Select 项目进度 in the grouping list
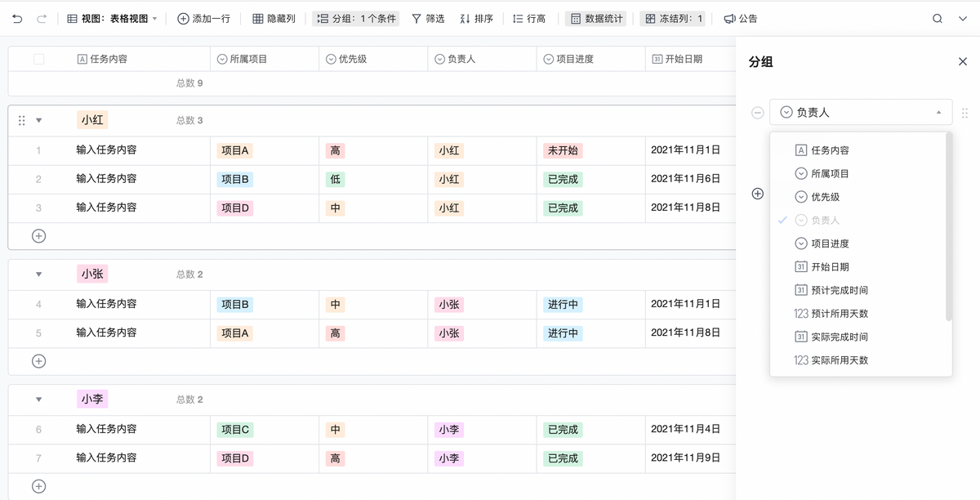Image resolution: width=980 pixels, height=500 pixels. click(829, 243)
